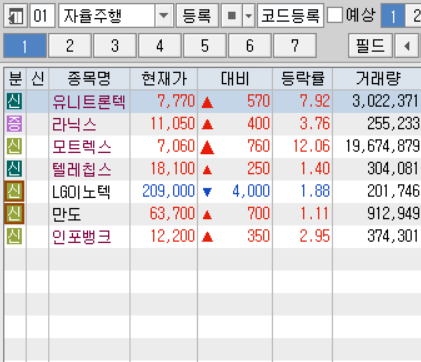The height and width of the screenshot is (362, 421).
Task: Select the 유니트론텍 stock name
Action: tap(89, 102)
